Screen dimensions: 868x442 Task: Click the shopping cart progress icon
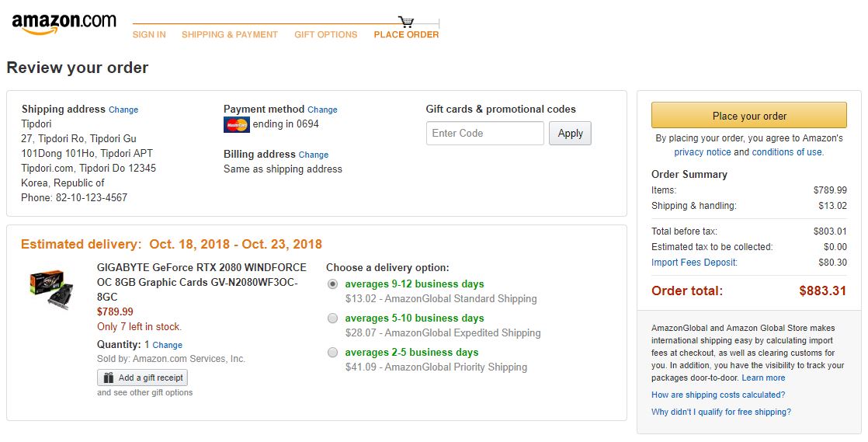click(406, 22)
